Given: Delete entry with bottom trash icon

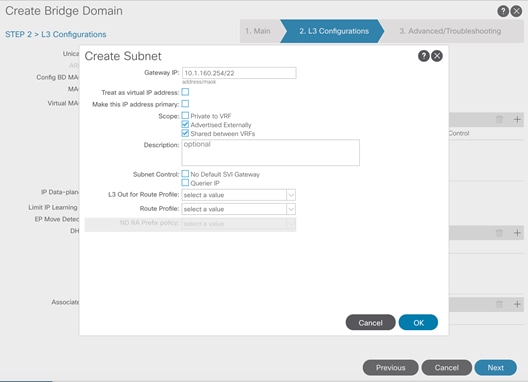Looking at the screenshot, I should (499, 304).
